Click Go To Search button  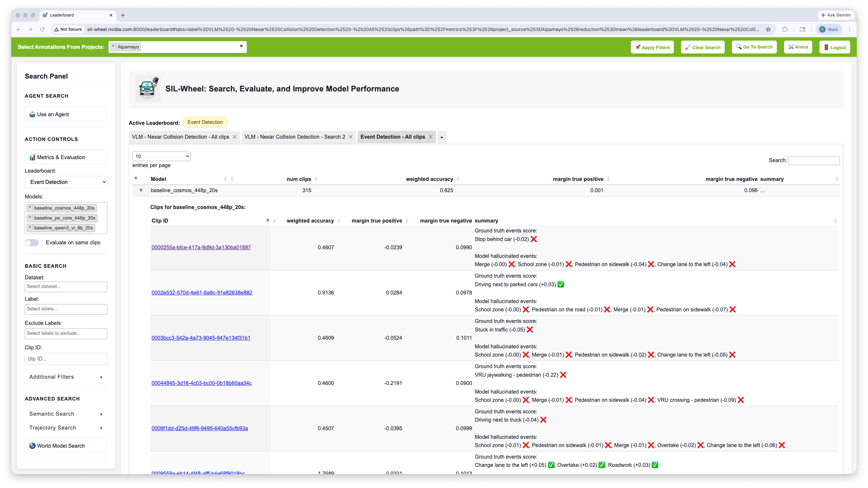click(x=754, y=47)
